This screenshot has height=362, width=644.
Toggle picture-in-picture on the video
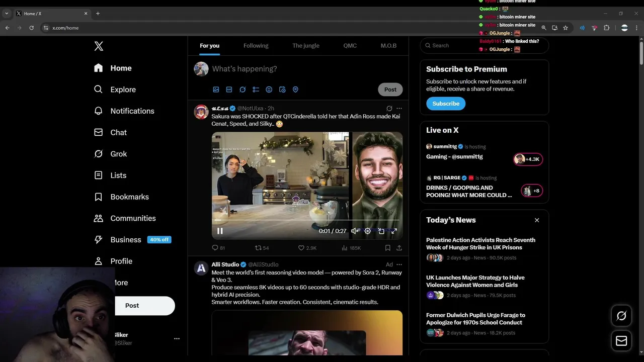tap(381, 231)
